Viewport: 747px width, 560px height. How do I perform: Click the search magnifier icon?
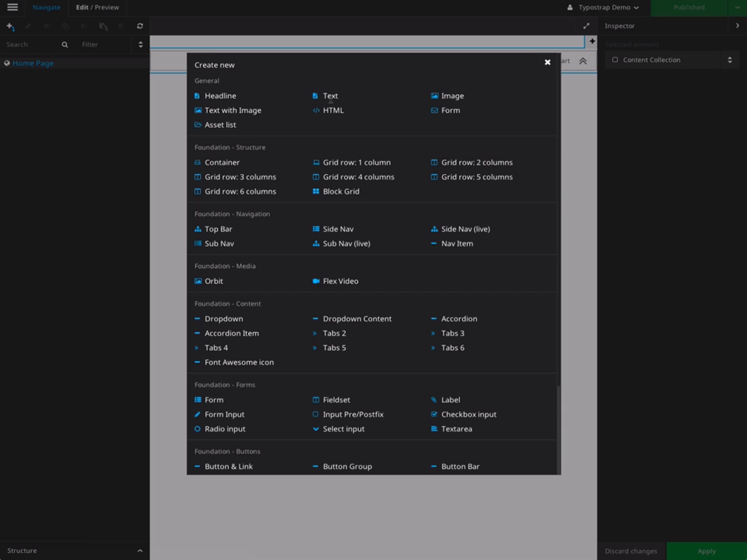[x=65, y=44]
